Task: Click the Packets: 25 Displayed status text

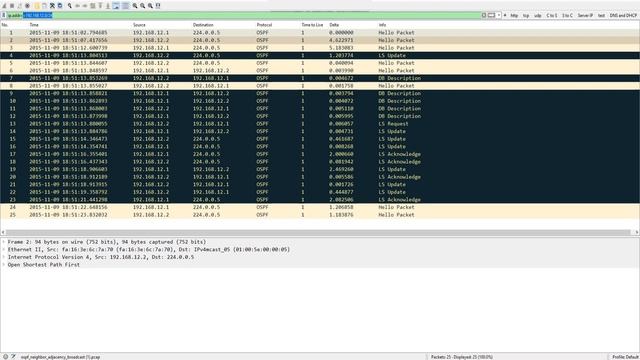Action: point(462,357)
